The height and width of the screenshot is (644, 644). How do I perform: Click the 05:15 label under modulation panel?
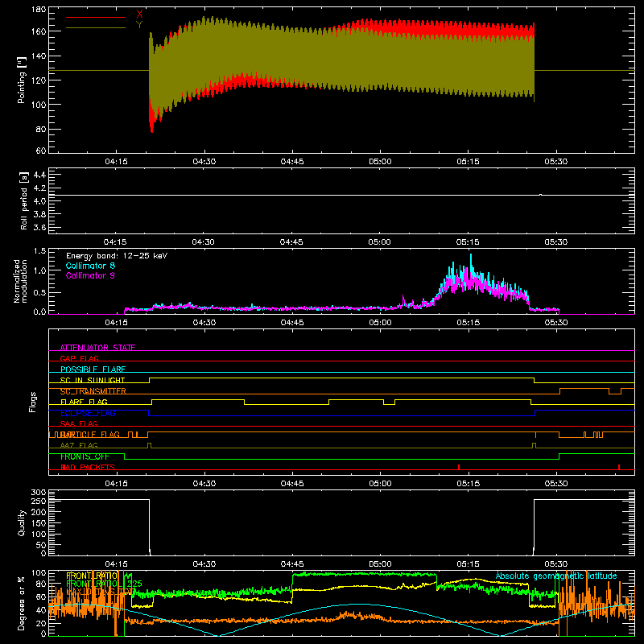tap(469, 323)
